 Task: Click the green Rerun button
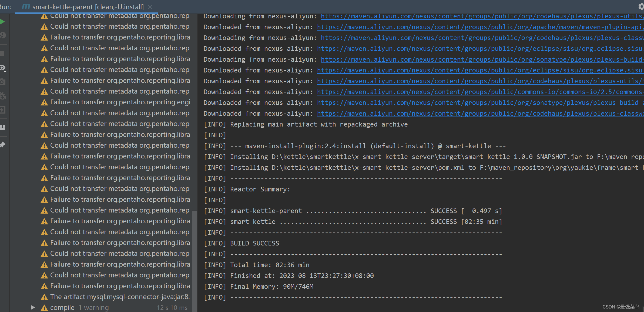click(2, 22)
